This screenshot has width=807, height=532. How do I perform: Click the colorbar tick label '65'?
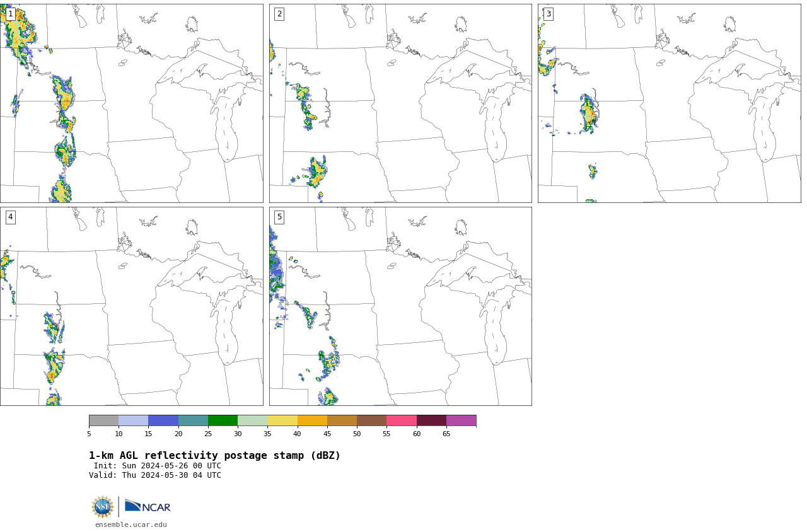[446, 434]
